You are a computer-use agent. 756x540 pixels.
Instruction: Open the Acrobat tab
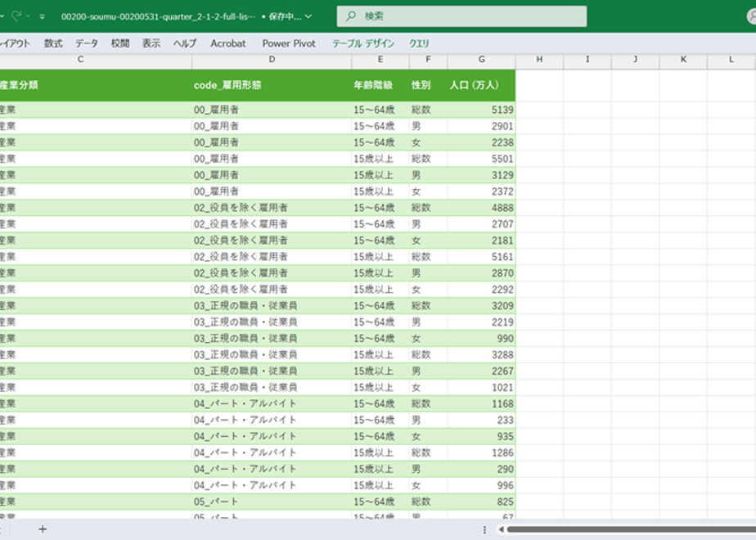click(228, 43)
